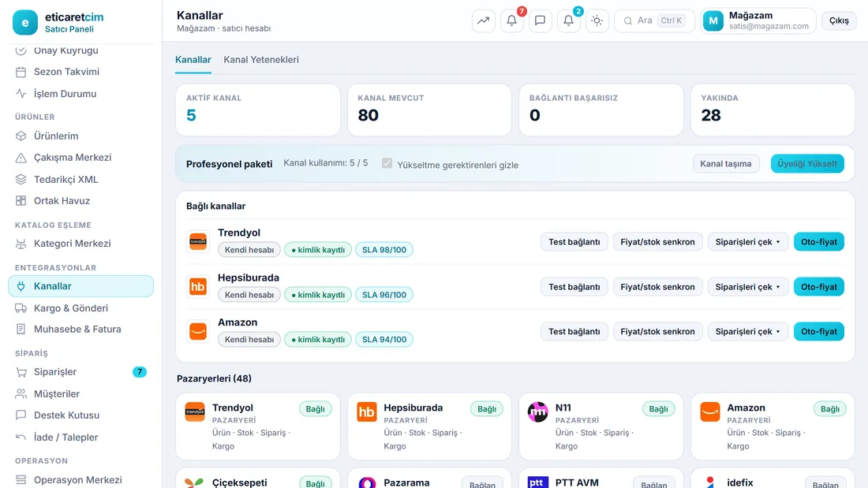Click the Mağazam avatar icon
Screen dimensions: 868x488
713,21
